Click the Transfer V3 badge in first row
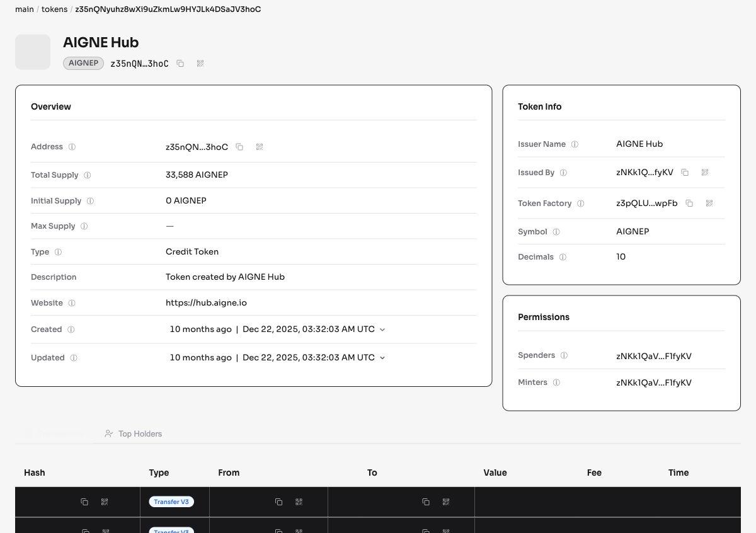 [x=171, y=502]
